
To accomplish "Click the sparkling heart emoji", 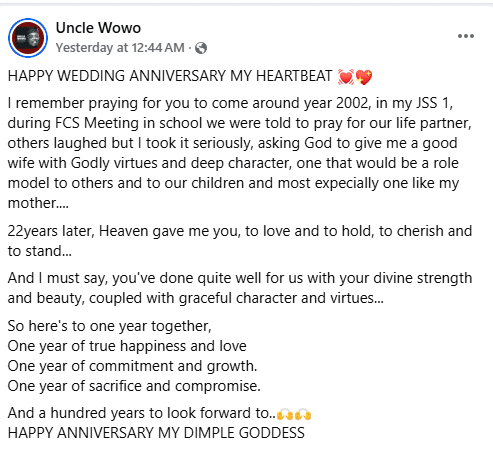I will (x=364, y=77).
